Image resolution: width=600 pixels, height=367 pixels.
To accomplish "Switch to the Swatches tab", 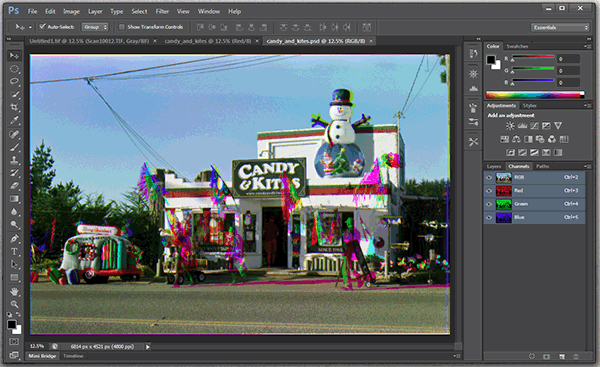I will [517, 46].
